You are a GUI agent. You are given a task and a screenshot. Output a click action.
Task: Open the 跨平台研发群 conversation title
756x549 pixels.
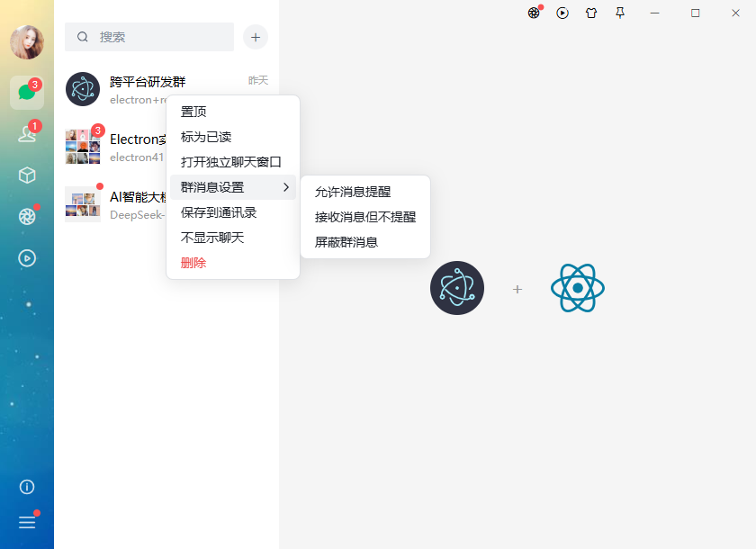148,82
